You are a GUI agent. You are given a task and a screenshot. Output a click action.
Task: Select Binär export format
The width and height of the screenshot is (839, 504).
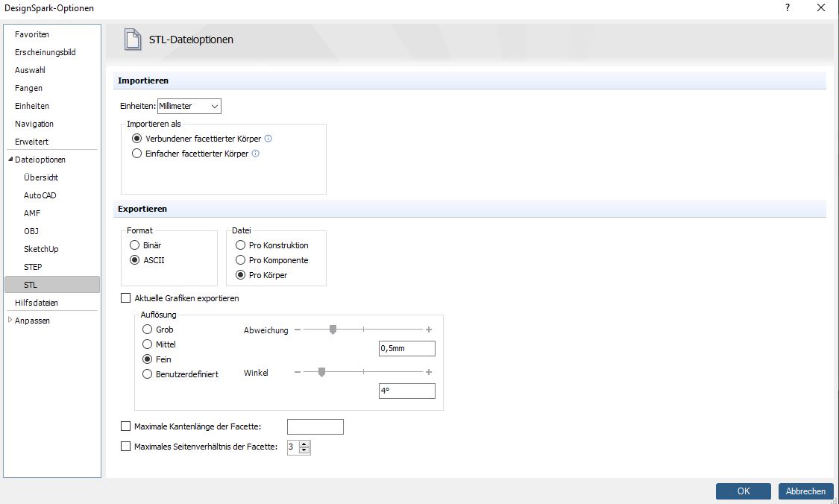point(135,245)
